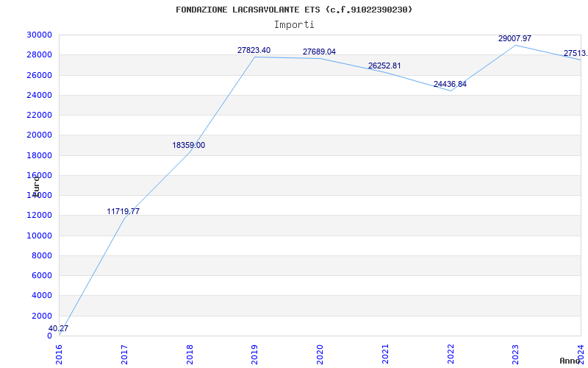
Task: Click the 20000 y-axis tick label
Action: [x=39, y=135]
